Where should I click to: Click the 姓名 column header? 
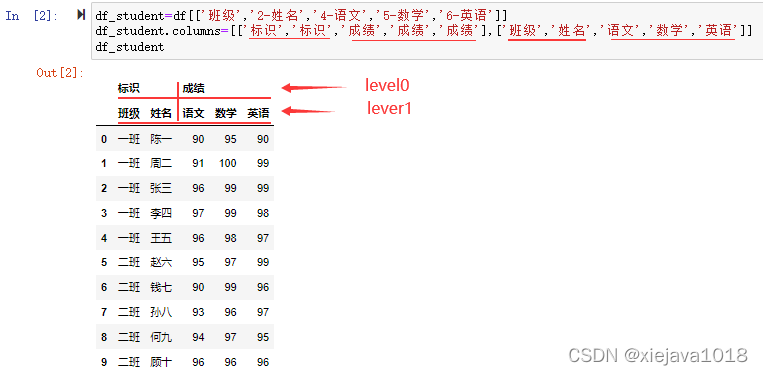point(161,113)
